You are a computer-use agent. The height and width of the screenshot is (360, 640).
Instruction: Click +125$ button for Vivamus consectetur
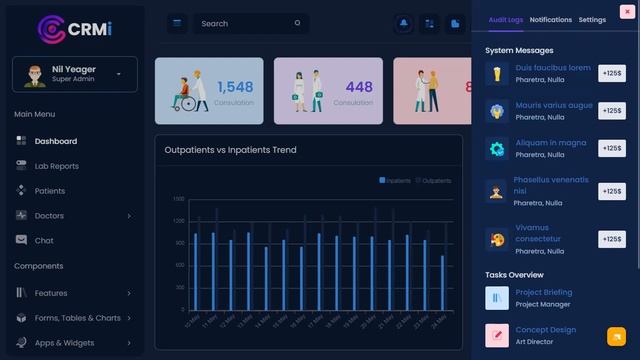(612, 240)
